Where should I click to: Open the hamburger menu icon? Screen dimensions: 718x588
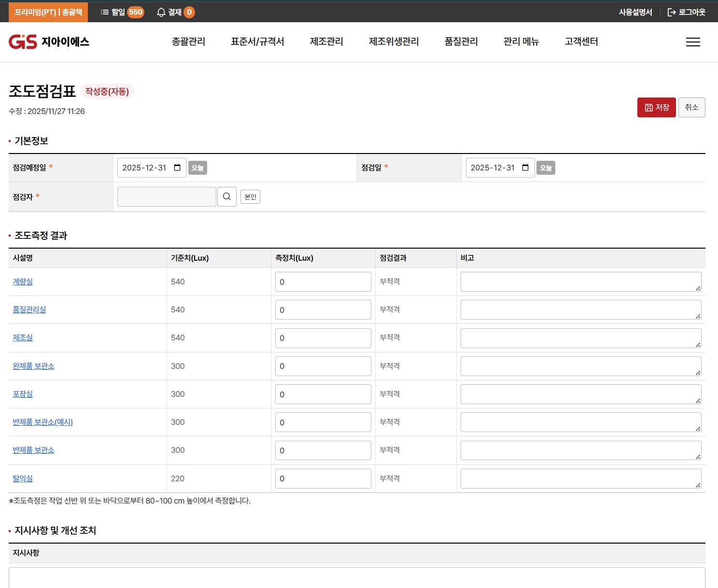pyautogui.click(x=693, y=42)
